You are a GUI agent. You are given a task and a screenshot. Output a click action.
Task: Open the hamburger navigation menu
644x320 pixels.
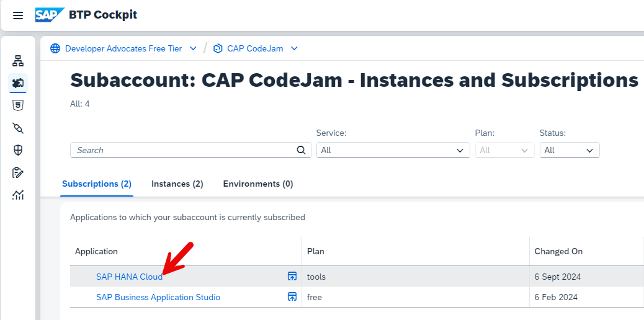point(17,16)
